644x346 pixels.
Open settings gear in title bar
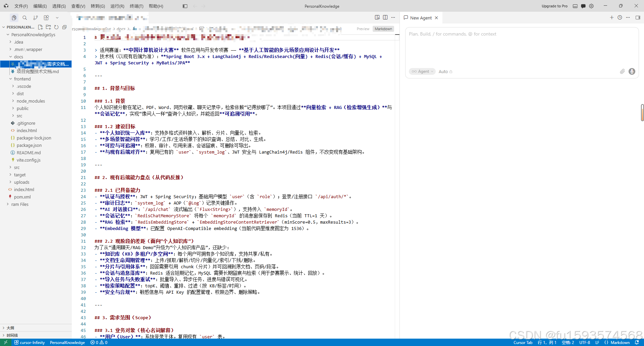click(591, 6)
